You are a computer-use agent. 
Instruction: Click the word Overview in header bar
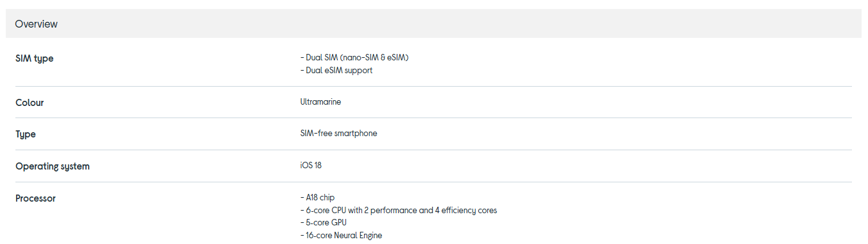pos(36,24)
